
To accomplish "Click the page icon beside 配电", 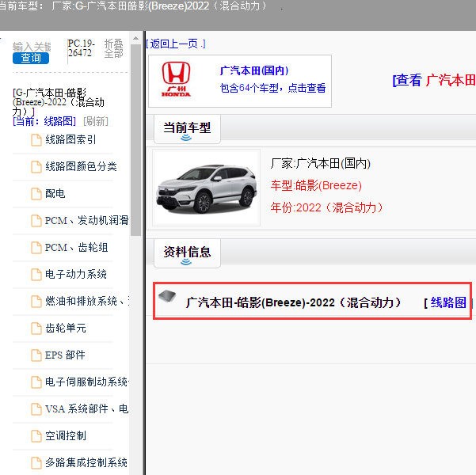I will click(36, 194).
